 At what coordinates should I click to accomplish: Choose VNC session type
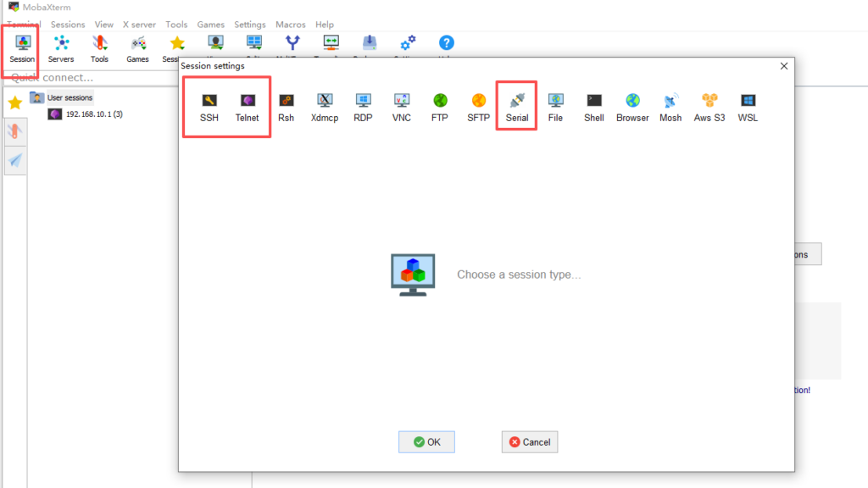[x=401, y=108]
